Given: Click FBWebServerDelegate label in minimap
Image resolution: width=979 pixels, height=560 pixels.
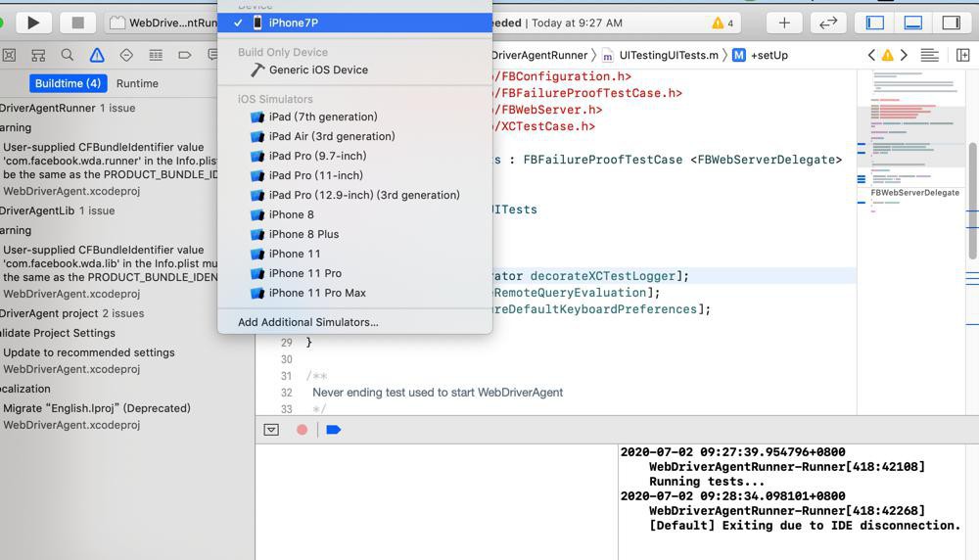Looking at the screenshot, I should [x=914, y=192].
